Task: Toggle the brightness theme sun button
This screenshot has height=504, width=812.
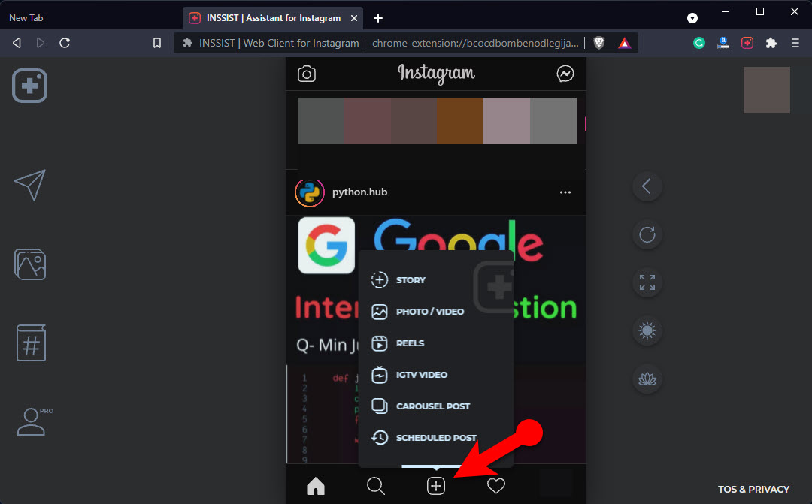Action: [647, 330]
